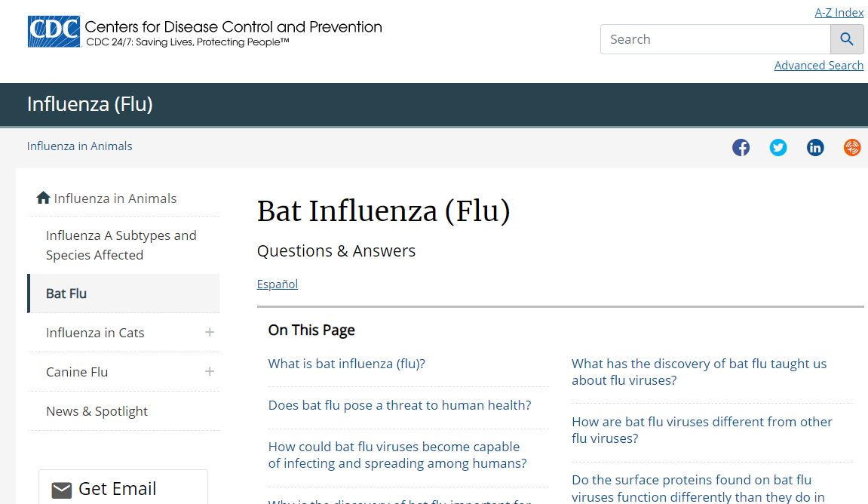The height and width of the screenshot is (504, 868).
Task: Open the orange Syndicate icon
Action: coord(852,147)
